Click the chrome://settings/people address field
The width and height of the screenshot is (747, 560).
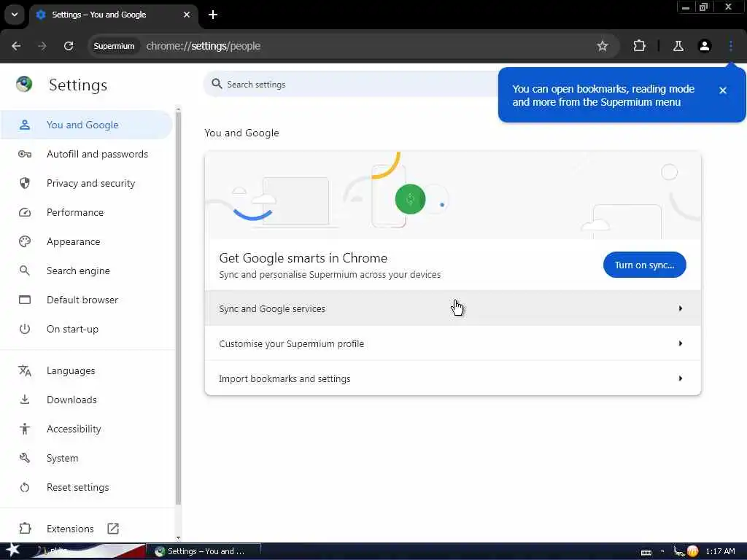click(x=203, y=46)
